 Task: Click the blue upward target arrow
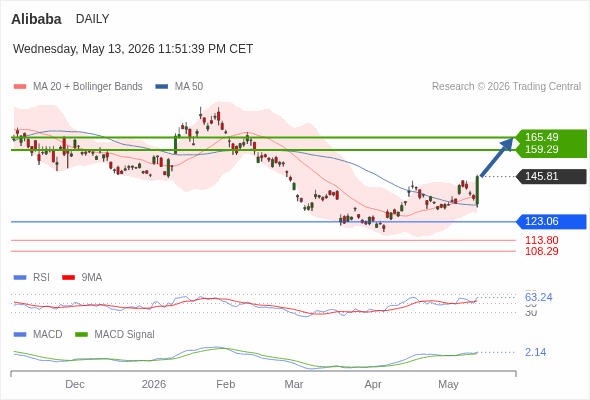click(x=497, y=157)
